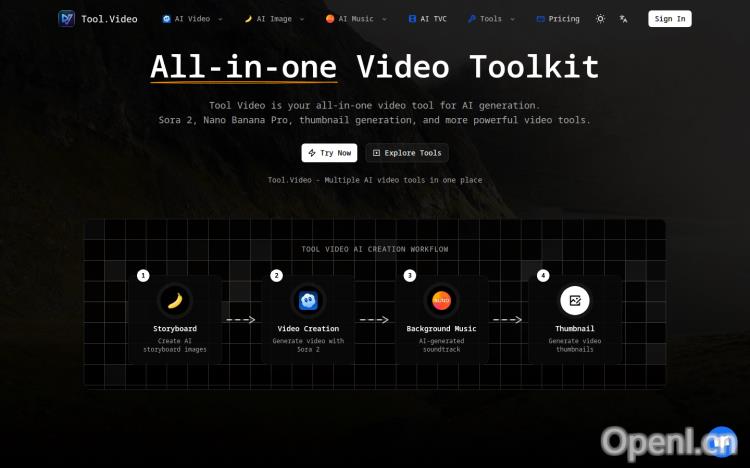Open the Video Creation step title

308,329
